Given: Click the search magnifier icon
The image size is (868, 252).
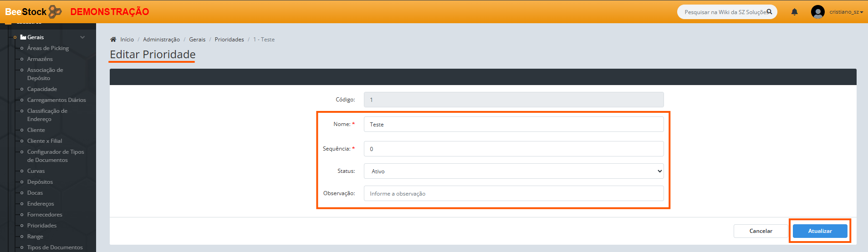Looking at the screenshot, I should [769, 12].
